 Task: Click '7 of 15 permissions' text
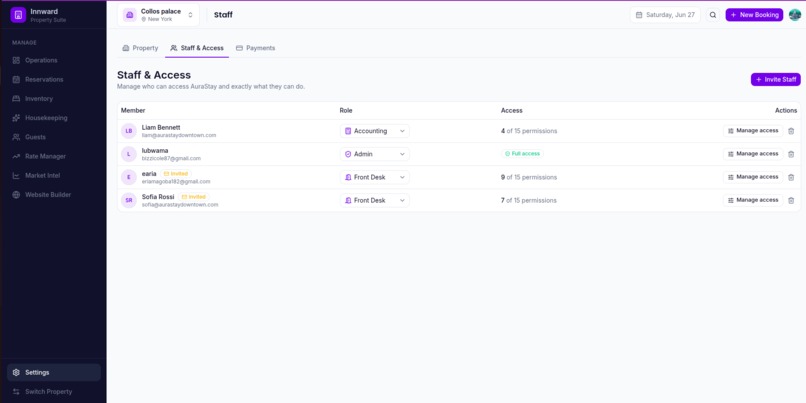pos(529,200)
